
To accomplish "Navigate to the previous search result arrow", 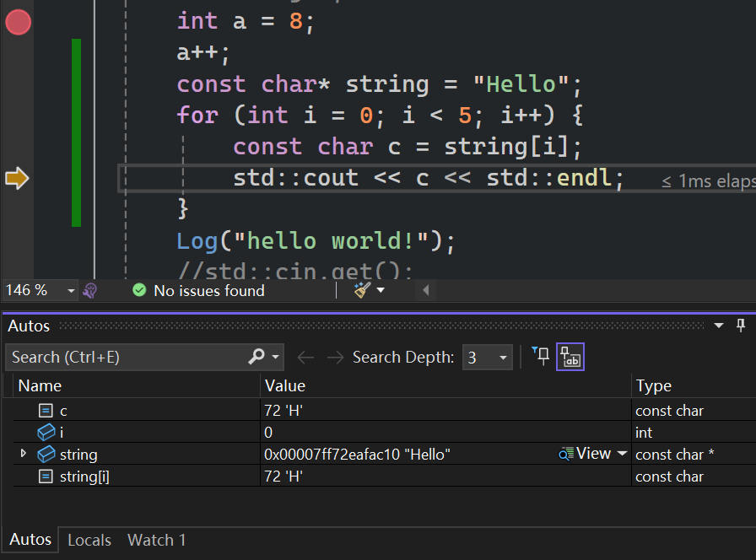I will [305, 358].
